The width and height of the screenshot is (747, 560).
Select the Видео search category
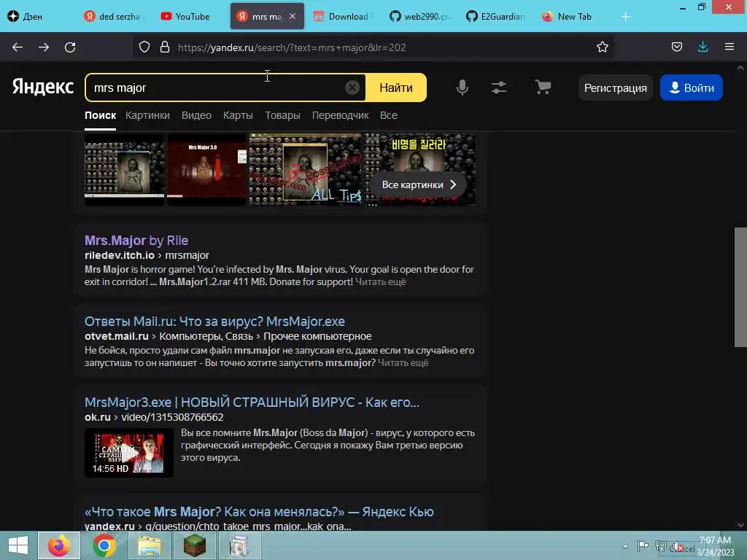(x=196, y=115)
